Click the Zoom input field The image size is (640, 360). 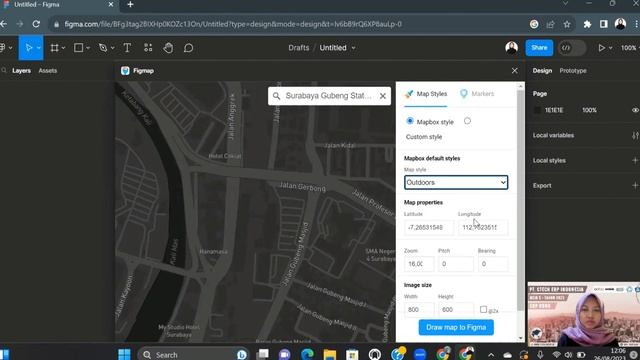coord(419,264)
